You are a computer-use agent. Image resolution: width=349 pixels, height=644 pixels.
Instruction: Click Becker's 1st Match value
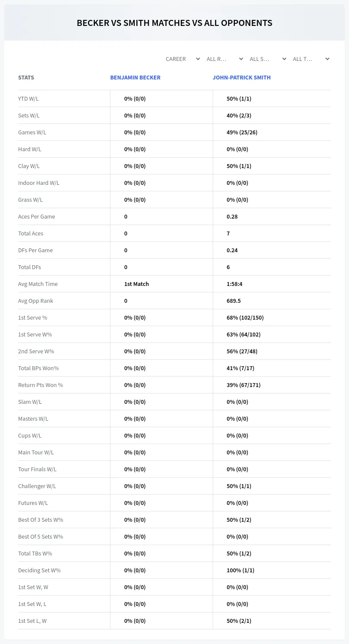point(136,284)
